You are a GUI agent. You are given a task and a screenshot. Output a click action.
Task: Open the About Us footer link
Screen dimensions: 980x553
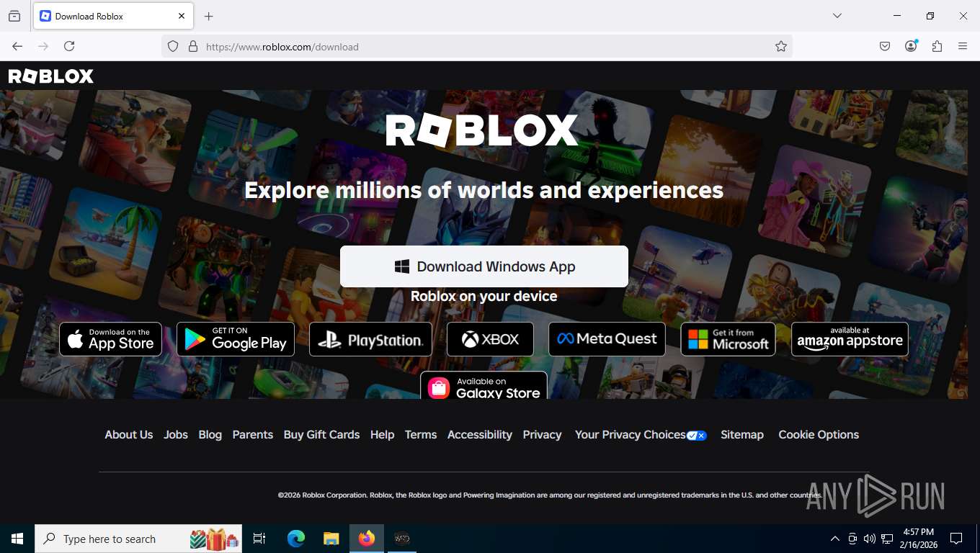point(129,435)
